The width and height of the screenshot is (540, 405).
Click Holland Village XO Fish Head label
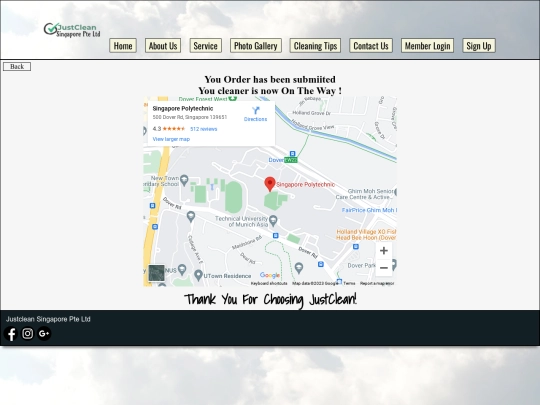coord(366,235)
